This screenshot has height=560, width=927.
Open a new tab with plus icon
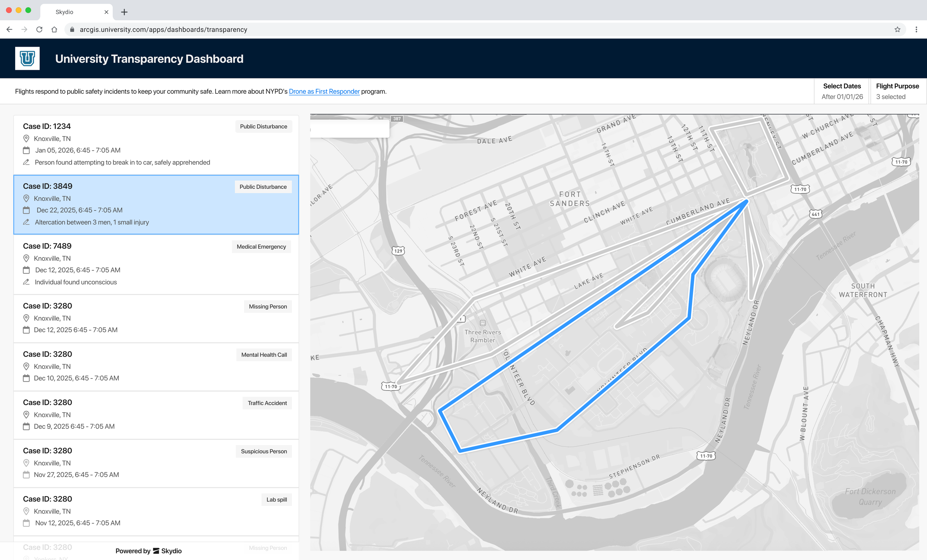pyautogui.click(x=124, y=12)
